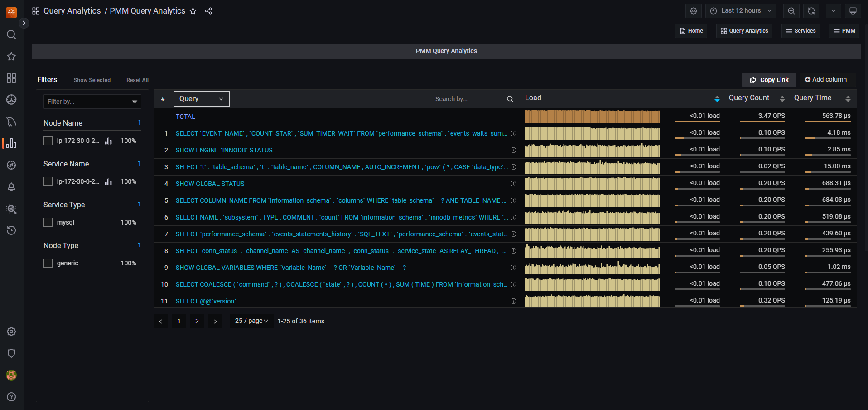Screen dimensions: 868x410
Task: Open 25 / page size dropdown
Action: tap(251, 321)
